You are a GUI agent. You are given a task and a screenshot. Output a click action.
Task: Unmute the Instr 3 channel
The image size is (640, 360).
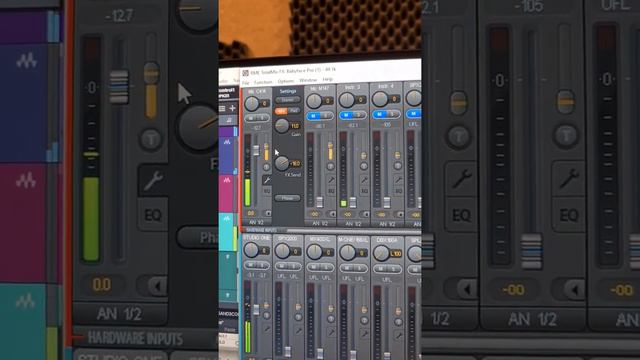(346, 116)
